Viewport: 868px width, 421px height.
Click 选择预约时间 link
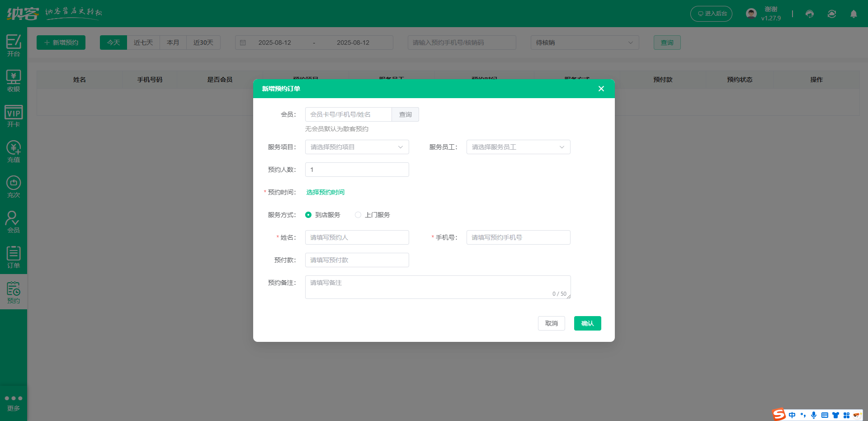[325, 192]
